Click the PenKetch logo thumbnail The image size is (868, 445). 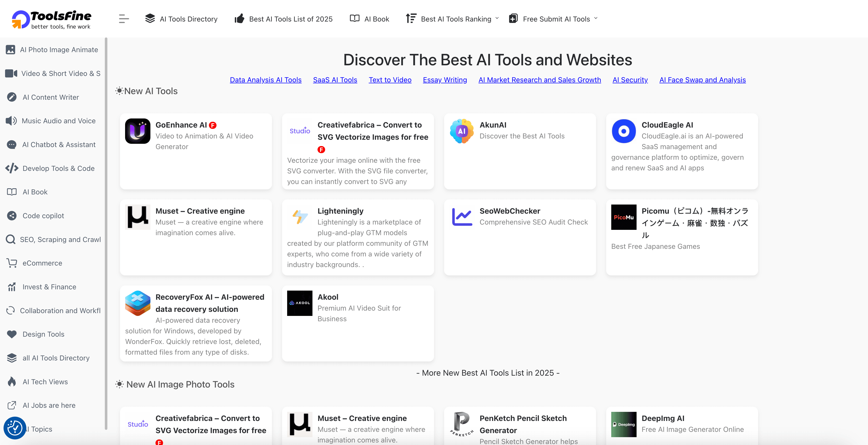click(462, 424)
